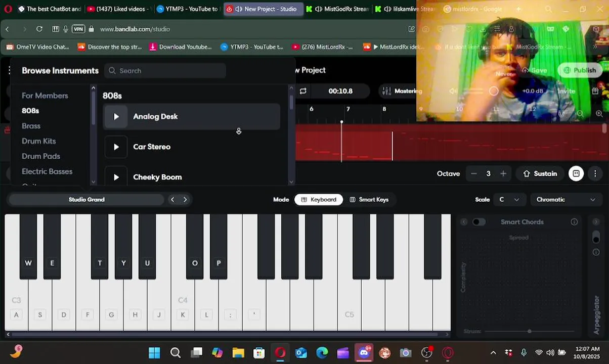The width and height of the screenshot is (609, 364).
Task: Open the Windows Start menu
Action: (154, 353)
